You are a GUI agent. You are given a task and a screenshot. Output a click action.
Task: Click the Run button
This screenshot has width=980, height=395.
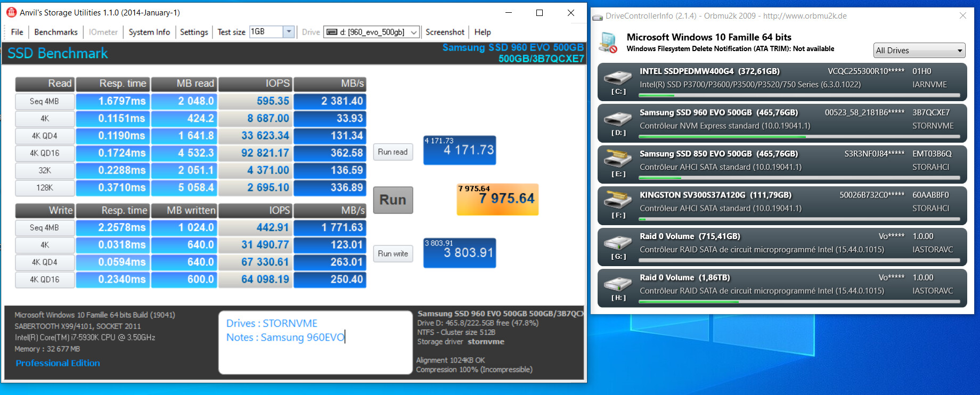pos(393,200)
